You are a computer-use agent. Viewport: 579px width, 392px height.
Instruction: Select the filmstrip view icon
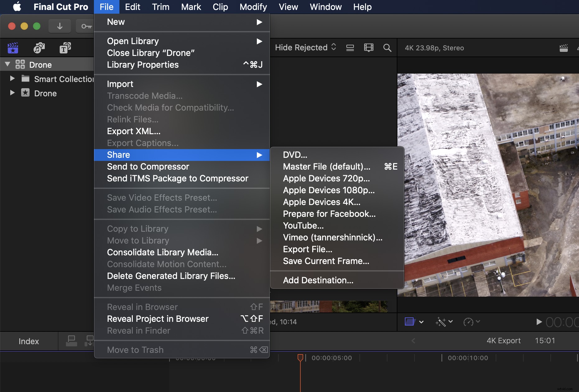click(x=368, y=48)
